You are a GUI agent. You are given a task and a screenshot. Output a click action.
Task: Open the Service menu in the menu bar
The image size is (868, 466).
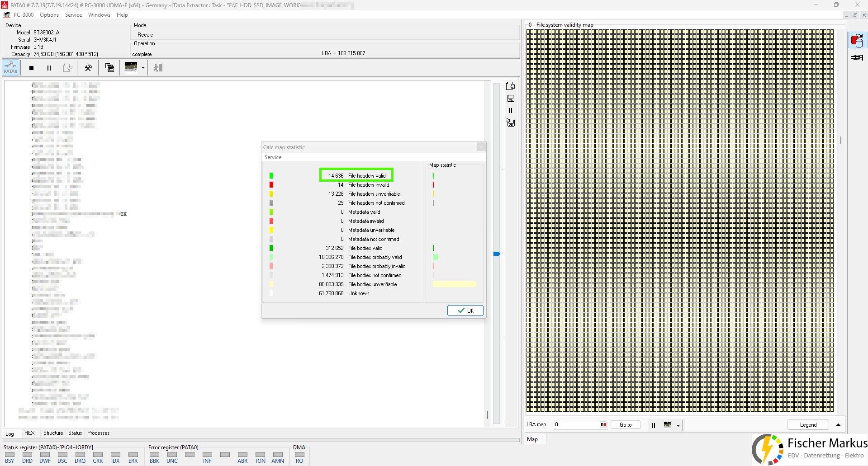pos(73,15)
